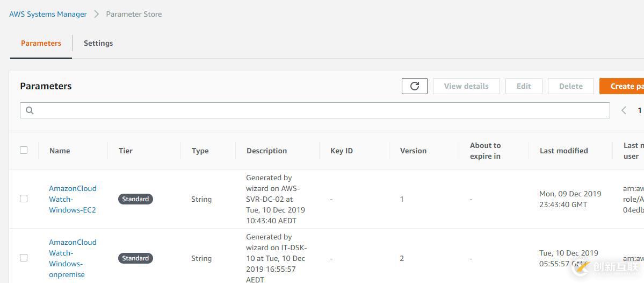
Task: Click version value 2
Action: pos(402,258)
